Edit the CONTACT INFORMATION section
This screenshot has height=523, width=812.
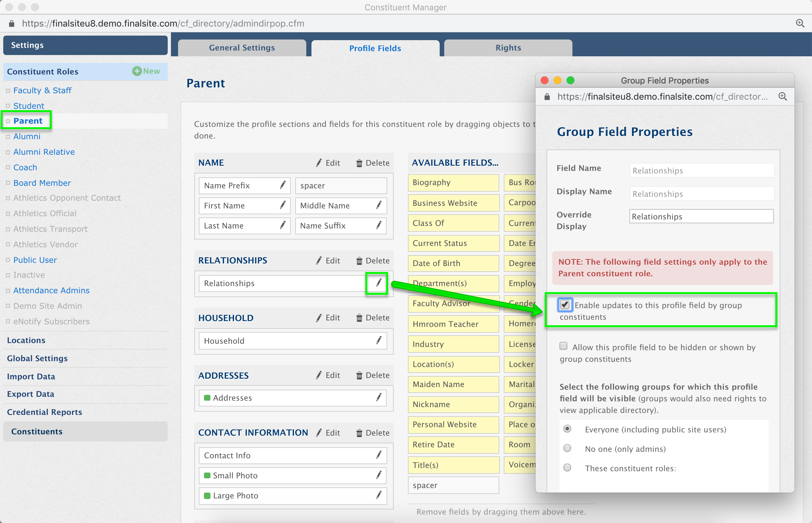click(x=328, y=433)
